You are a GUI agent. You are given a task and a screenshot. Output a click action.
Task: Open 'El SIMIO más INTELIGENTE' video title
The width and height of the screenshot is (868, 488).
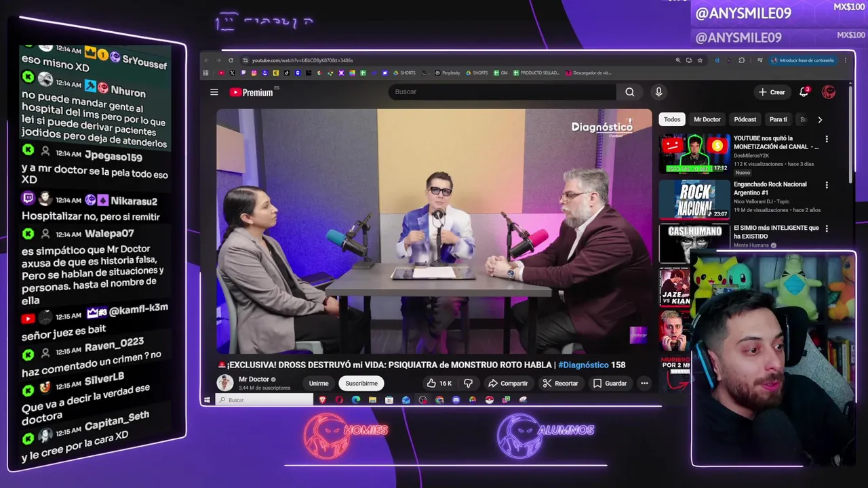click(x=776, y=232)
